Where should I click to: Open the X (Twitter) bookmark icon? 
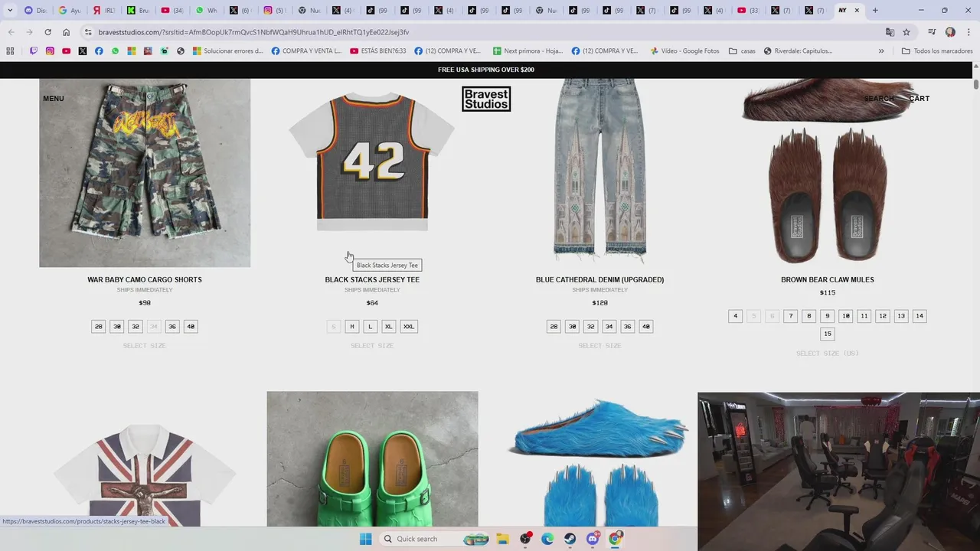[83, 51]
